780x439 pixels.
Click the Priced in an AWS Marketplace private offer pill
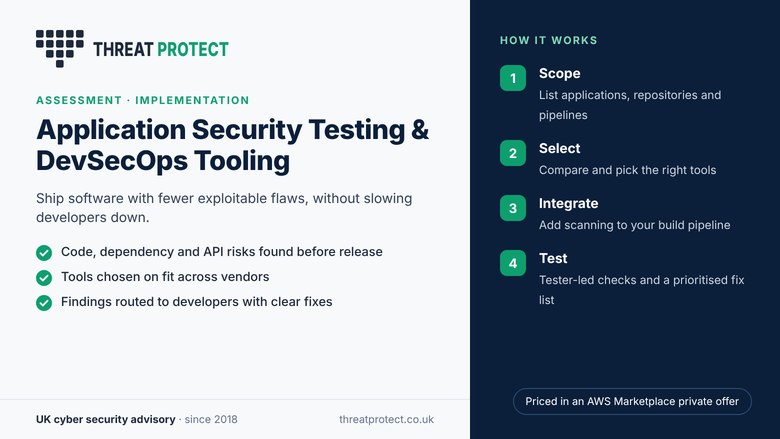(x=632, y=401)
